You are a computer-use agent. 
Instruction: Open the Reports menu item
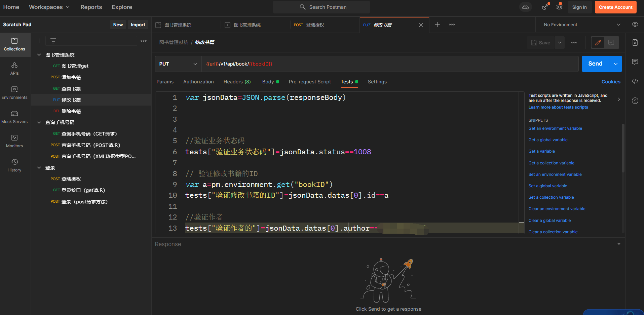coord(91,7)
